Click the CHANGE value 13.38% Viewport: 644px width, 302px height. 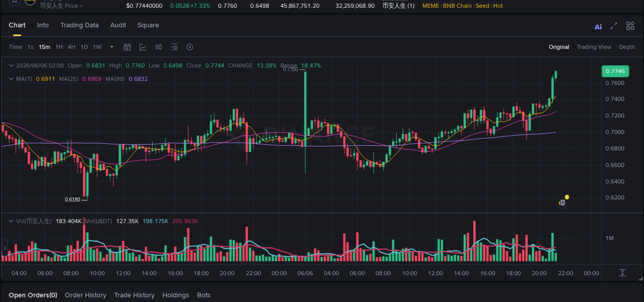click(x=267, y=65)
